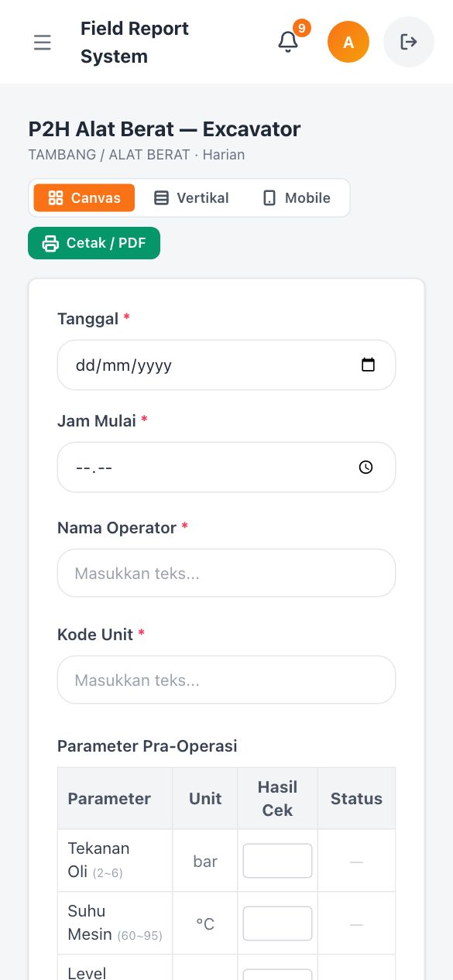Viewport: 453px width, 980px height.
Task: Click the orange user avatar A
Action: 348,42
